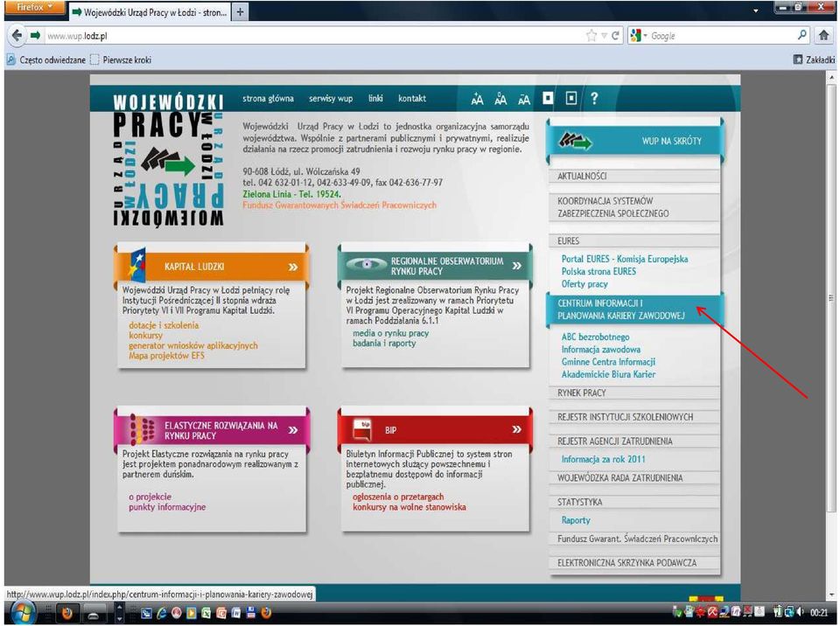
Task: Open Akademickie Biura Karier link
Action: pos(608,375)
